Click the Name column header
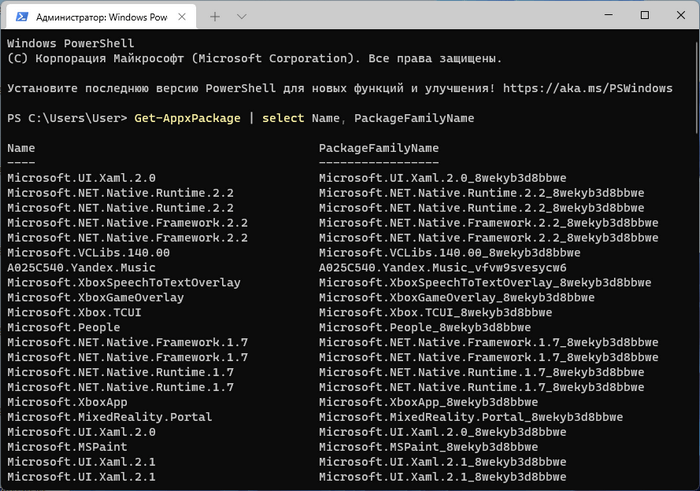This screenshot has width=700, height=491. click(21, 148)
